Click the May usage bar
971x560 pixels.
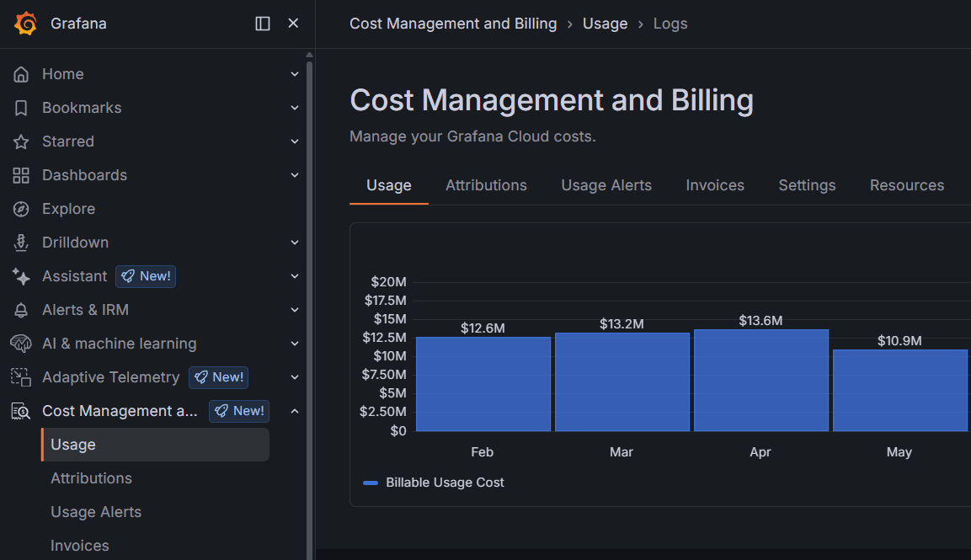point(899,387)
